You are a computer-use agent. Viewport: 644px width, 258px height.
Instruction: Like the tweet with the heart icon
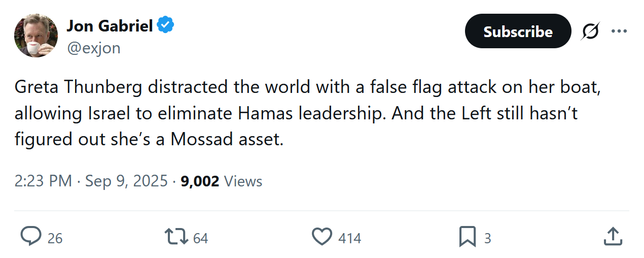(322, 237)
